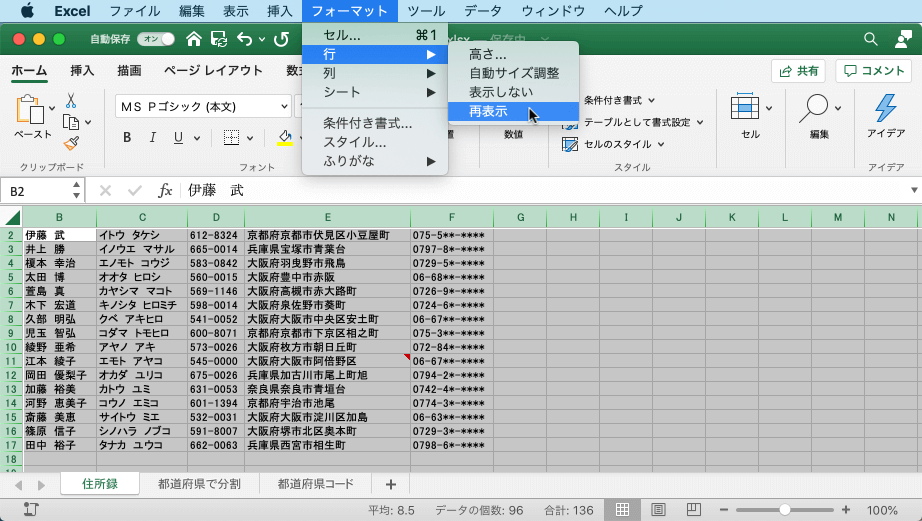922x521 pixels.
Task: Click the Save icon in title bar
Action: pos(219,39)
